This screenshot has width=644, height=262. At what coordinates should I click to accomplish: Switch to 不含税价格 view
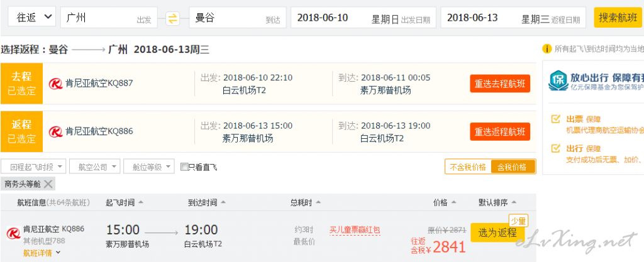coord(468,167)
